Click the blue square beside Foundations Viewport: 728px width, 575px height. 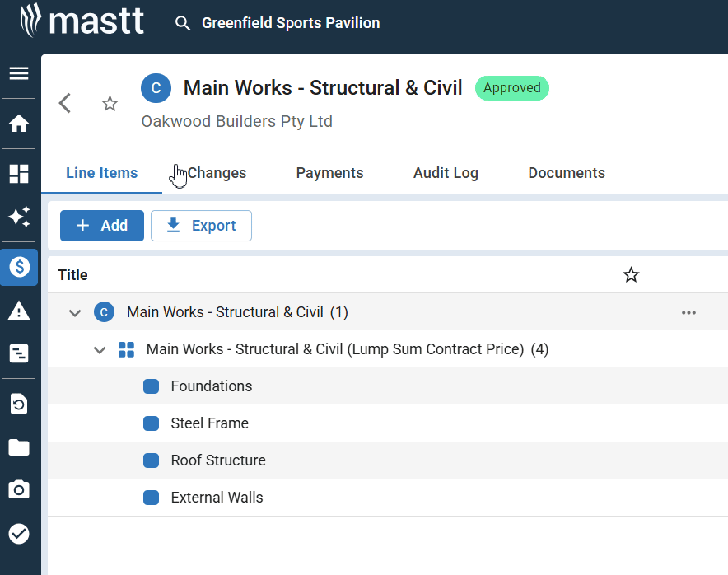[x=151, y=386]
